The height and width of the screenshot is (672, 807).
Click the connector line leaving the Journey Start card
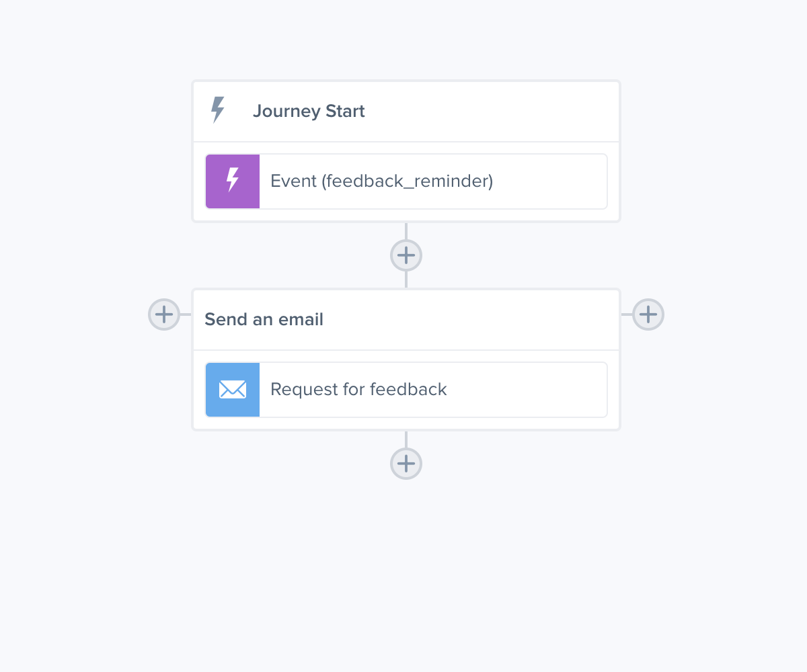click(x=406, y=231)
